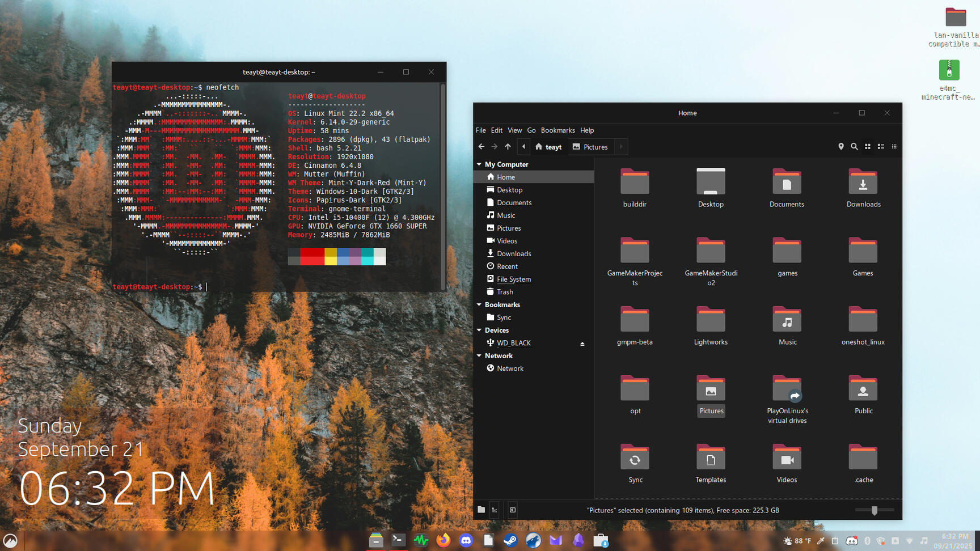Eject the WD_BLACK drive
The image size is (980, 551).
coord(582,344)
